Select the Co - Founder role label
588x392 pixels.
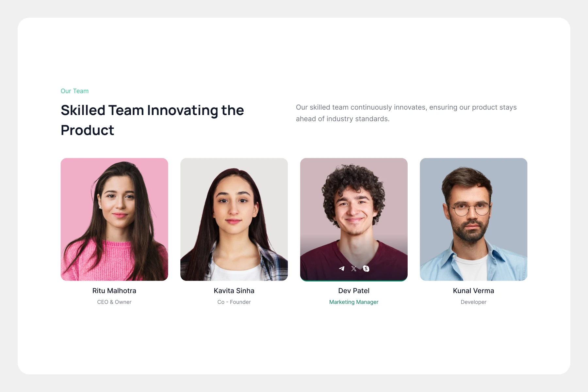point(234,302)
